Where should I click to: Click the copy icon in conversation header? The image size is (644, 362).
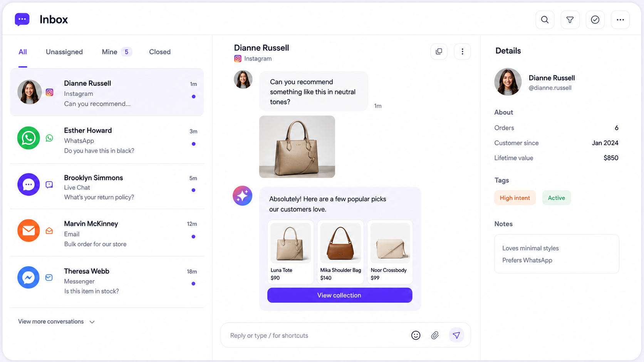point(439,52)
